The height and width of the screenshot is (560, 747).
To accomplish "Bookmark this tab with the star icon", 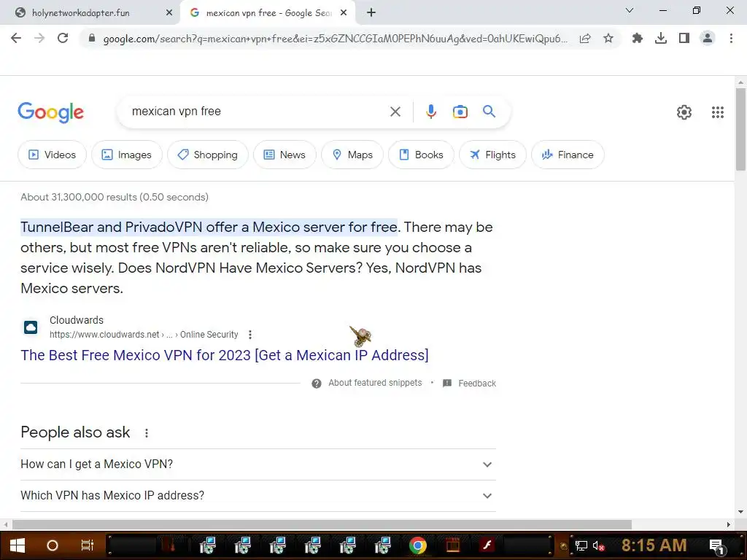I will point(608,38).
